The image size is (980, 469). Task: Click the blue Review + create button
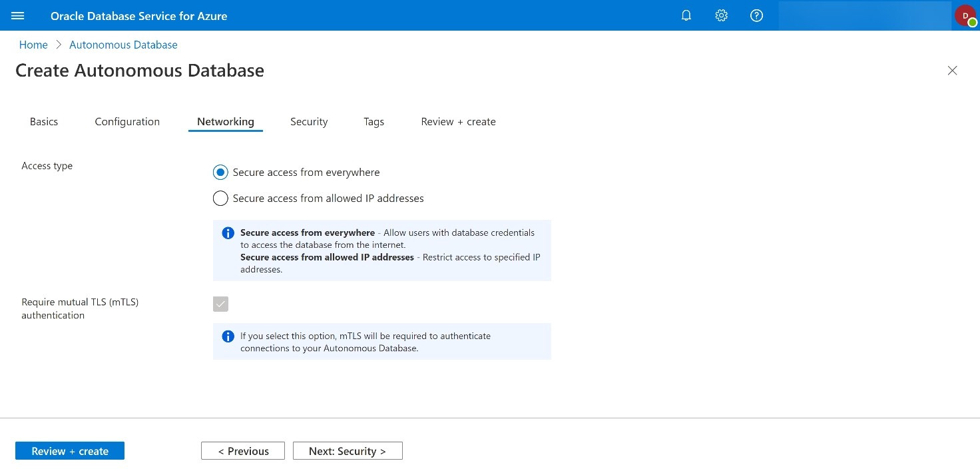click(70, 451)
